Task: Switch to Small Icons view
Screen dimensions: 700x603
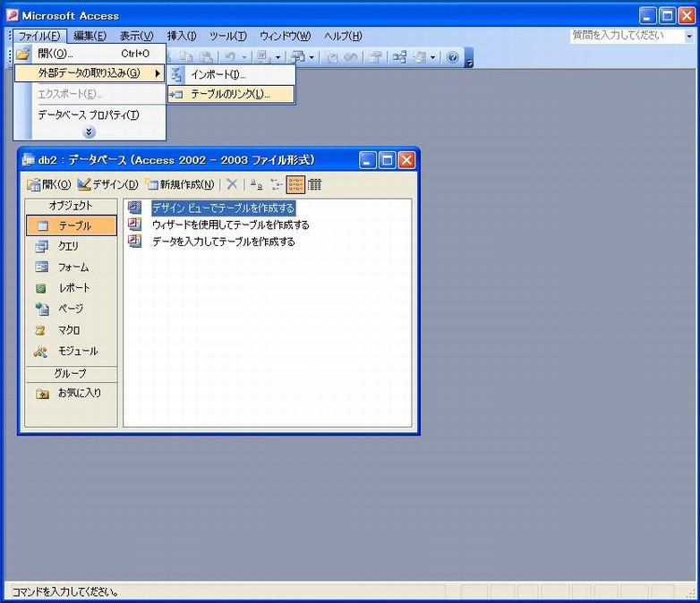Action: tap(277, 184)
